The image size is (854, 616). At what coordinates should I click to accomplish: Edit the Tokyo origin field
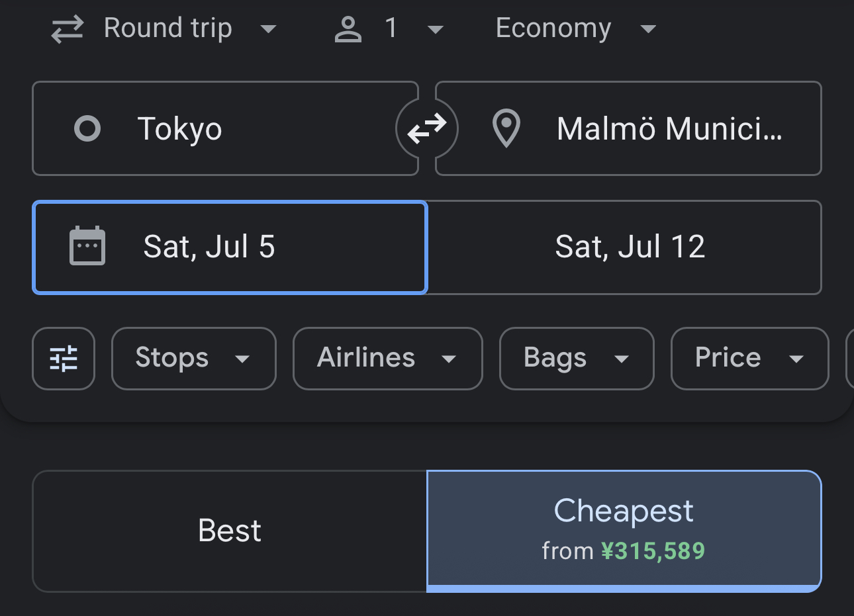pos(225,128)
